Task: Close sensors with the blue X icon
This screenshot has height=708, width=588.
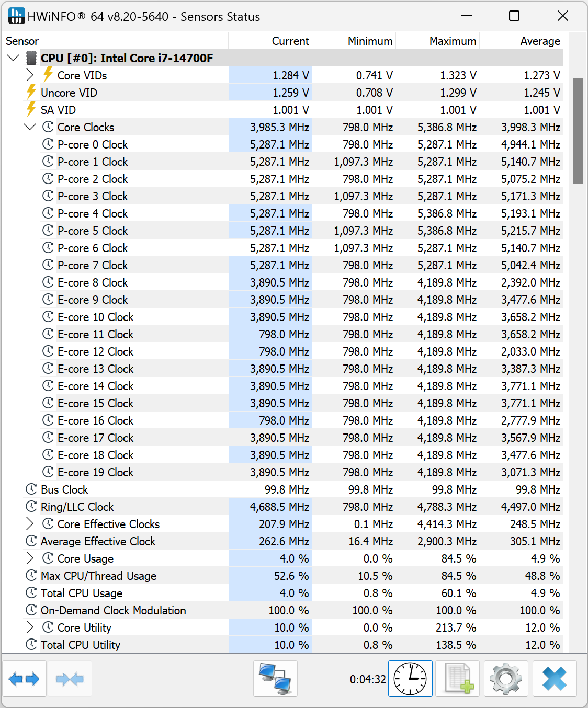Action: tap(555, 679)
